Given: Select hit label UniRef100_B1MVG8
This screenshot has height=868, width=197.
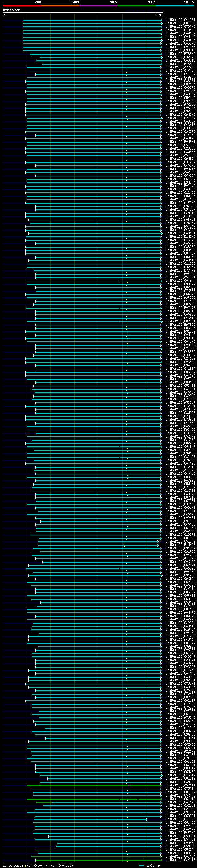Looking at the screenshot, I should coord(180,545).
